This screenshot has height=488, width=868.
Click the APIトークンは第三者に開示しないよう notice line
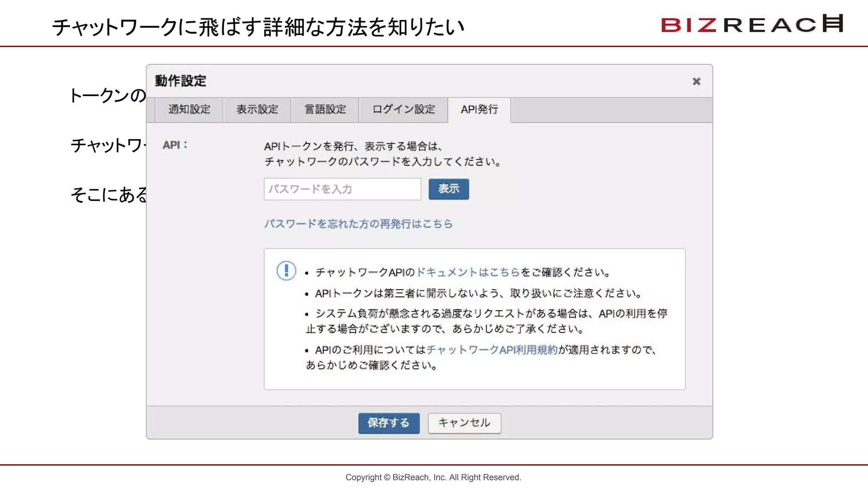[479, 293]
